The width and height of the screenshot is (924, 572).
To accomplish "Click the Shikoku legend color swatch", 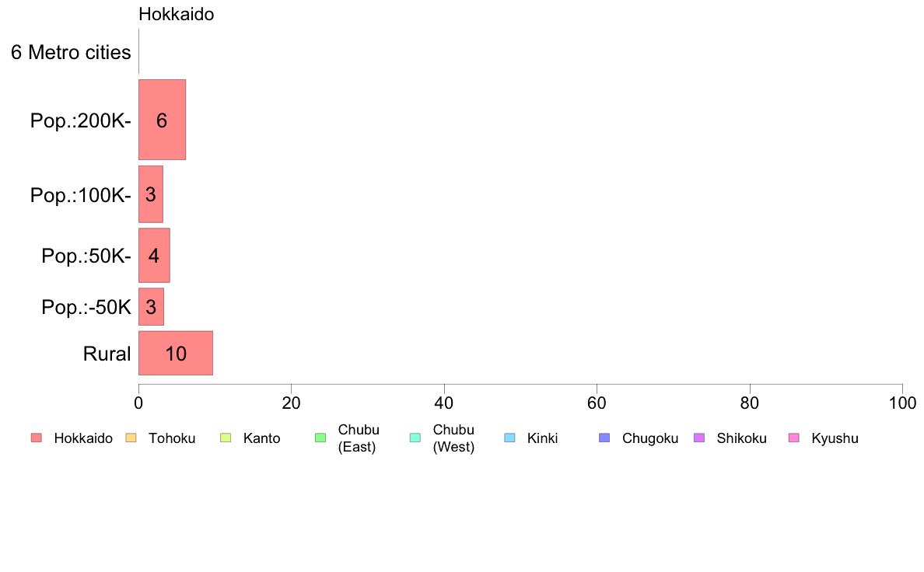I will (699, 438).
